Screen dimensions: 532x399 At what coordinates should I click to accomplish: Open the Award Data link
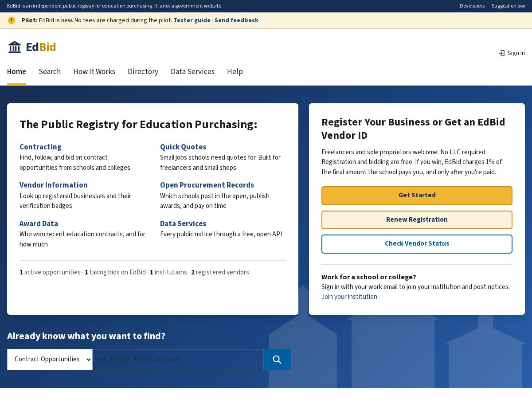pos(39,223)
